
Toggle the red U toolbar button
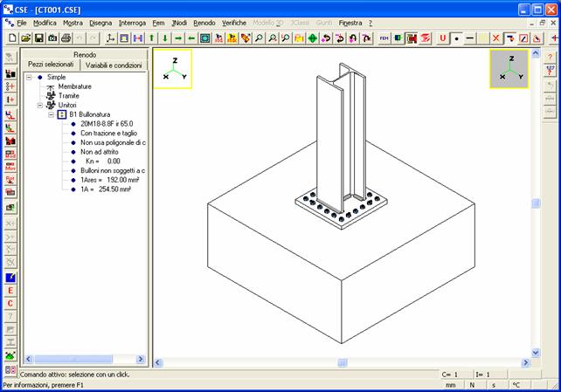[443, 38]
